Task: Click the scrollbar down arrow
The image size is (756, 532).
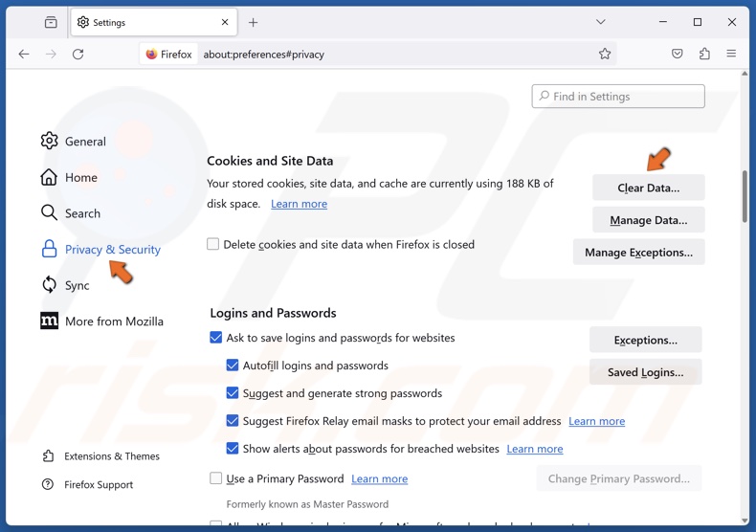Action: pos(745,521)
